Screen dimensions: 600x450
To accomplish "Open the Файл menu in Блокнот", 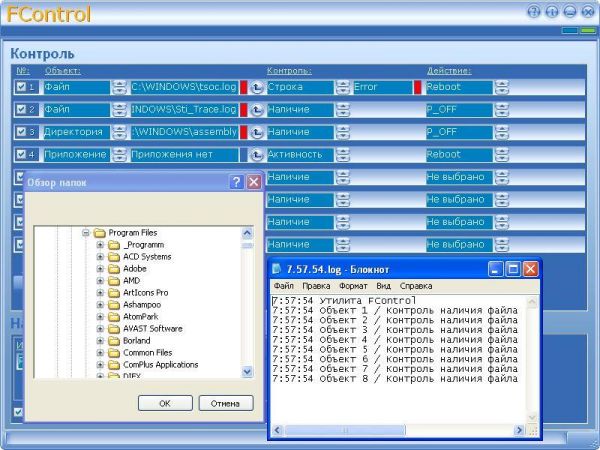I will (283, 286).
